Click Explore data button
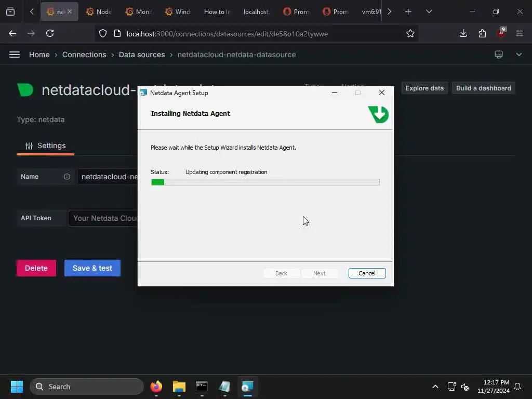The height and width of the screenshot is (399, 532). click(424, 88)
